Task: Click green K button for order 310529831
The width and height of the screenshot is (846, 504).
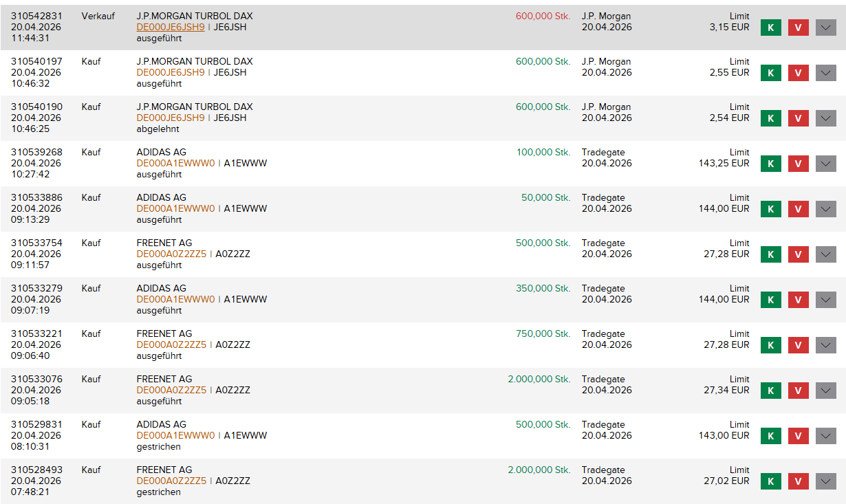Action: [770, 436]
